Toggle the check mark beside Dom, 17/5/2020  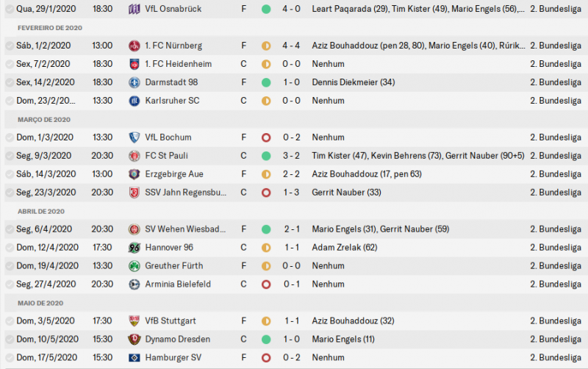coord(9,358)
